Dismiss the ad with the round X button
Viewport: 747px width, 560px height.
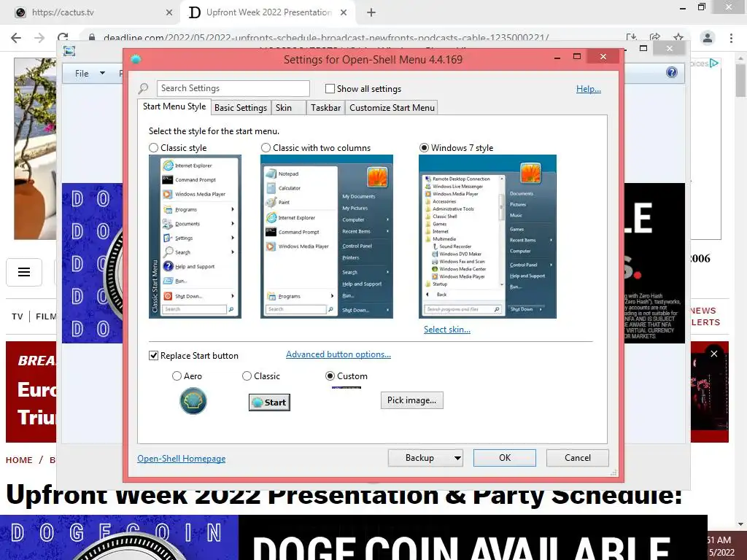pyautogui.click(x=713, y=354)
